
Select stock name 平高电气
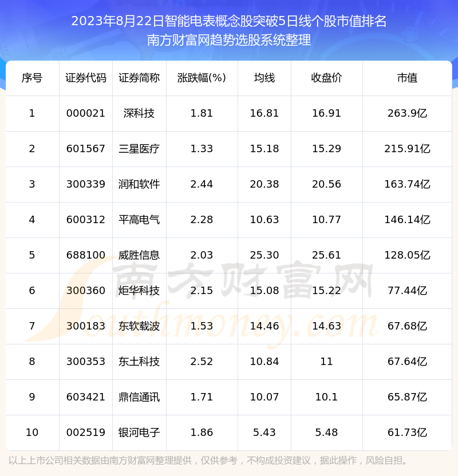[139, 220]
